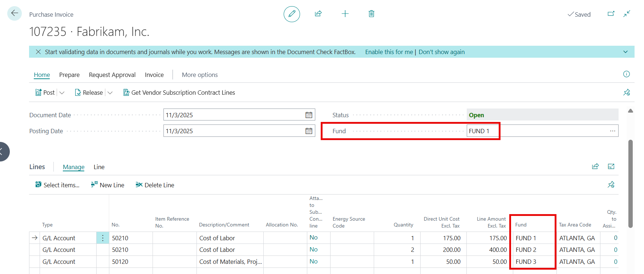Click Delete Line in Lines section

pyautogui.click(x=155, y=185)
